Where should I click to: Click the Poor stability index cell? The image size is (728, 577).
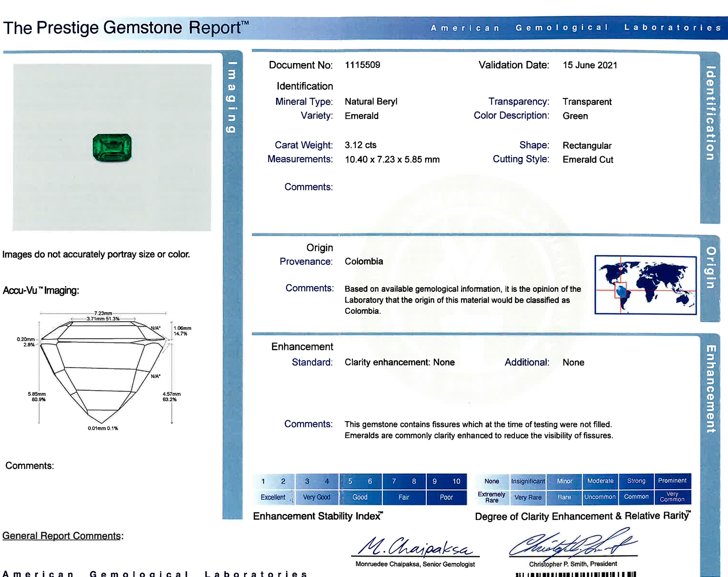click(446, 497)
